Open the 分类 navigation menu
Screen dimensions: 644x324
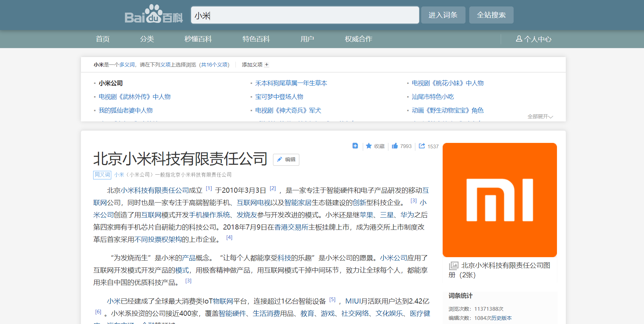coord(147,39)
